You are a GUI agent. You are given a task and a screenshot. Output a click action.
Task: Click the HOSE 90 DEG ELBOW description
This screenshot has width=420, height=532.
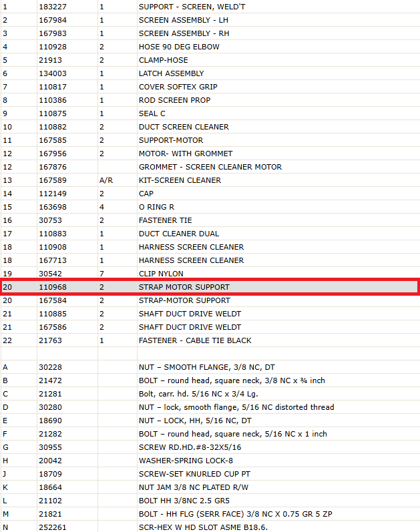click(179, 47)
